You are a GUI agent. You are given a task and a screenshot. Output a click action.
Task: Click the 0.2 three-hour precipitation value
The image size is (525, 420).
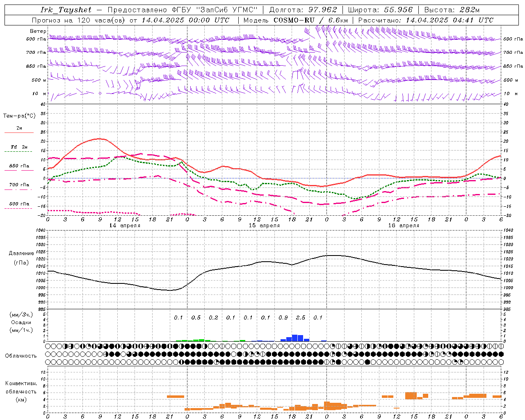click(x=213, y=317)
